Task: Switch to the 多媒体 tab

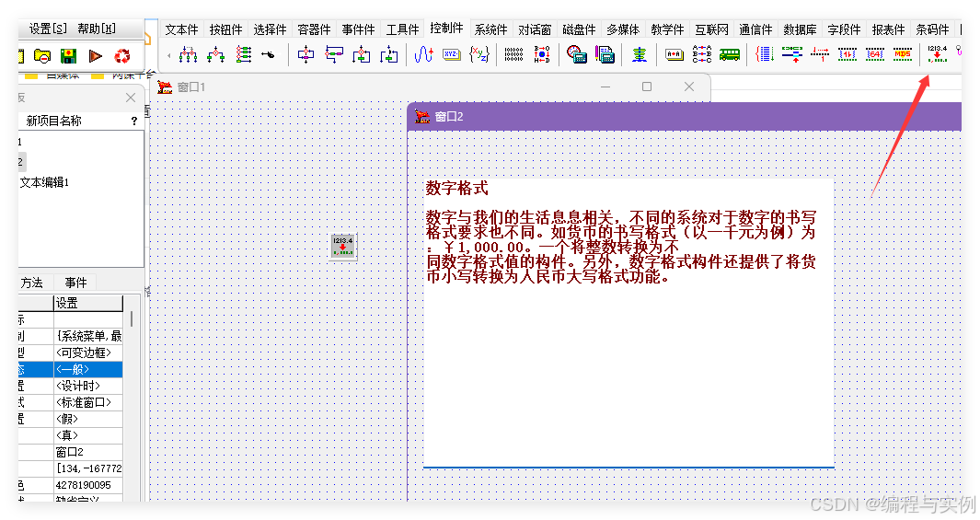Action: pos(623,29)
